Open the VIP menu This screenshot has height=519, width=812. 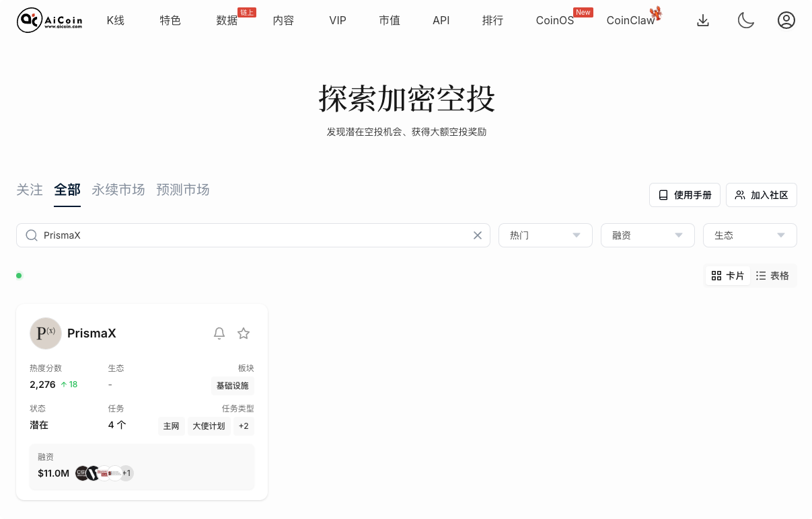point(338,20)
